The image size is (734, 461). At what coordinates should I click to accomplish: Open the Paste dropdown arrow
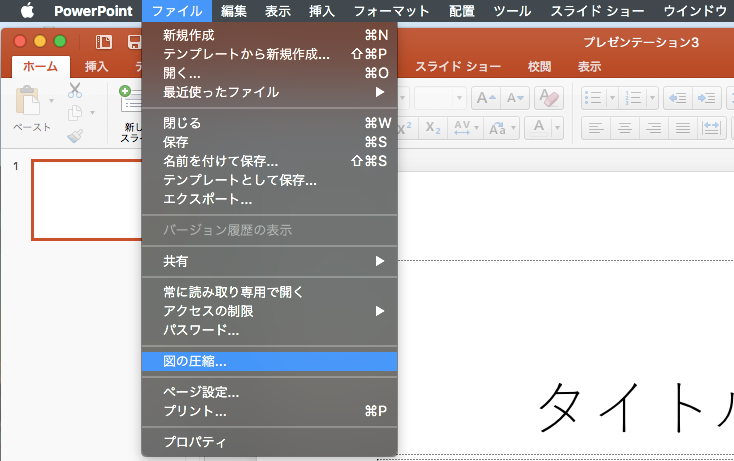51,100
